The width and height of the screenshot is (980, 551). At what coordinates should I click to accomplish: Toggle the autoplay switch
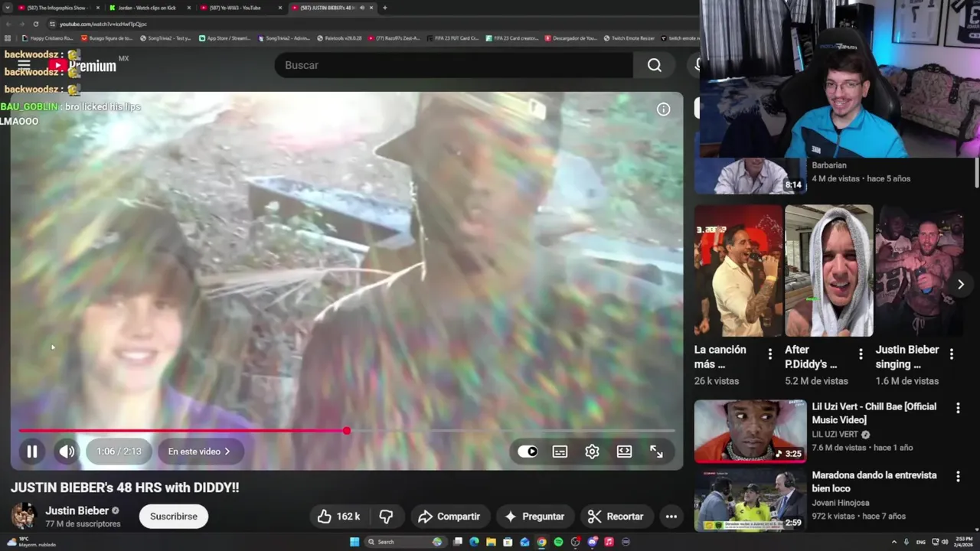coord(528,452)
